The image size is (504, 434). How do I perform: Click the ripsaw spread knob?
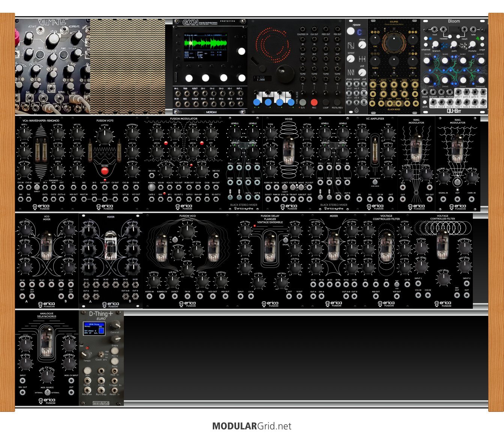351,59
